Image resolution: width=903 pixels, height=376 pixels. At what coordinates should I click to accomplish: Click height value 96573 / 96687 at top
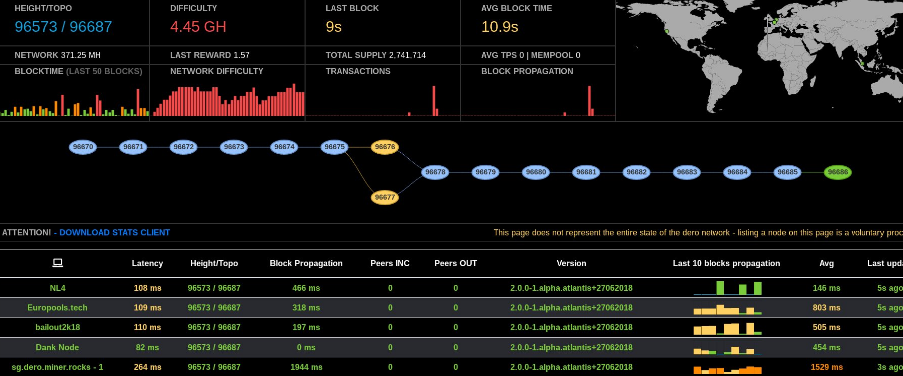63,27
